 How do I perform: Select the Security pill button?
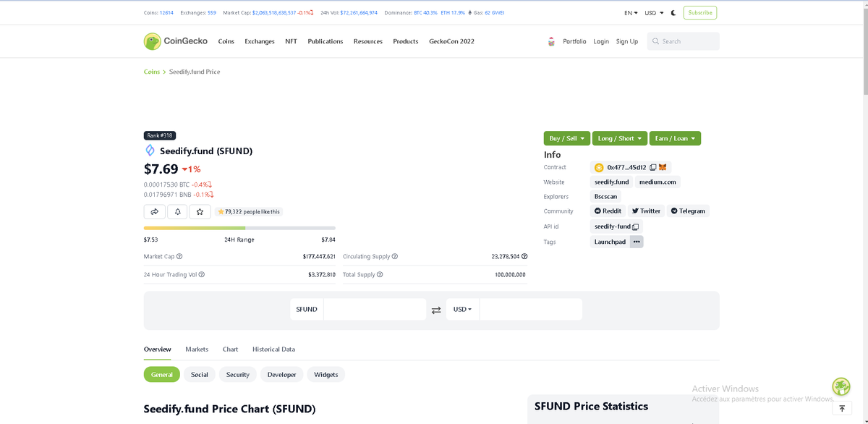click(x=238, y=374)
